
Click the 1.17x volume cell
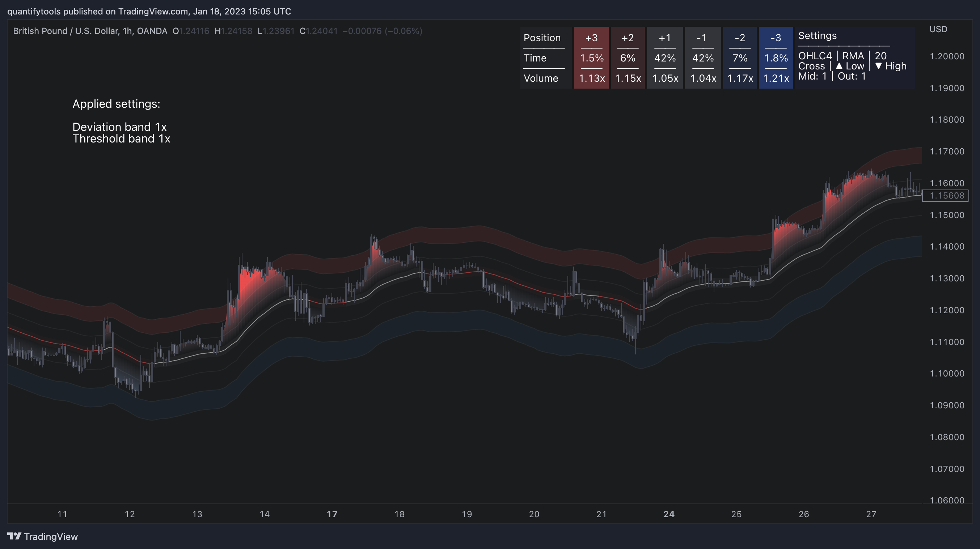pos(740,78)
